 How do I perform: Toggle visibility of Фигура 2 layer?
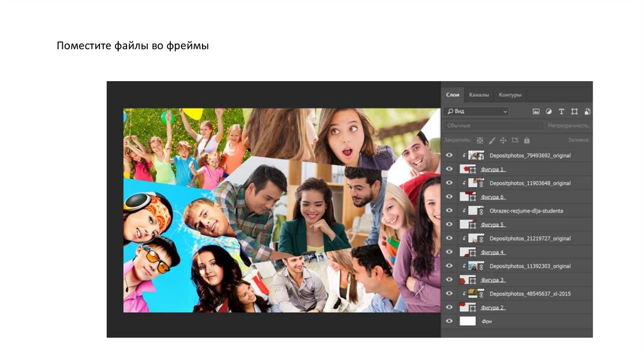(x=449, y=307)
